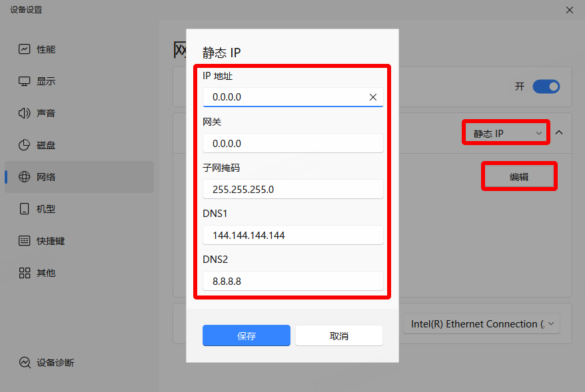Open the 静态 IP mode dropdown
This screenshot has width=585, height=392.
506,133
